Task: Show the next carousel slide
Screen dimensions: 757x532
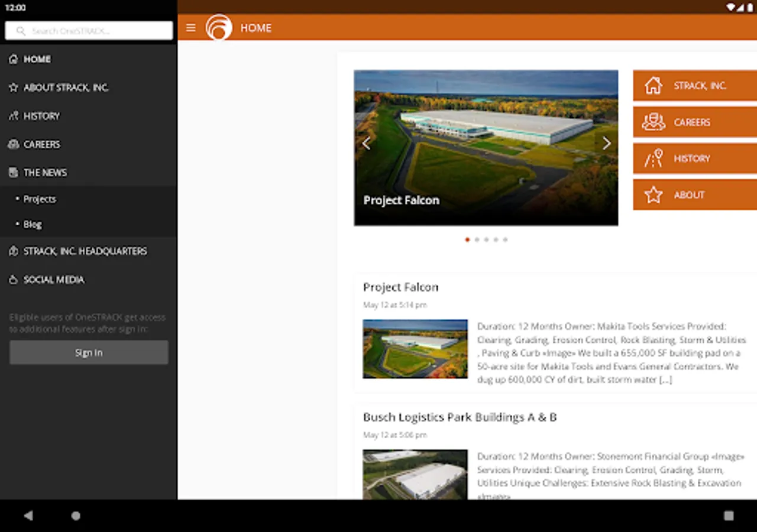Action: pyautogui.click(x=606, y=143)
